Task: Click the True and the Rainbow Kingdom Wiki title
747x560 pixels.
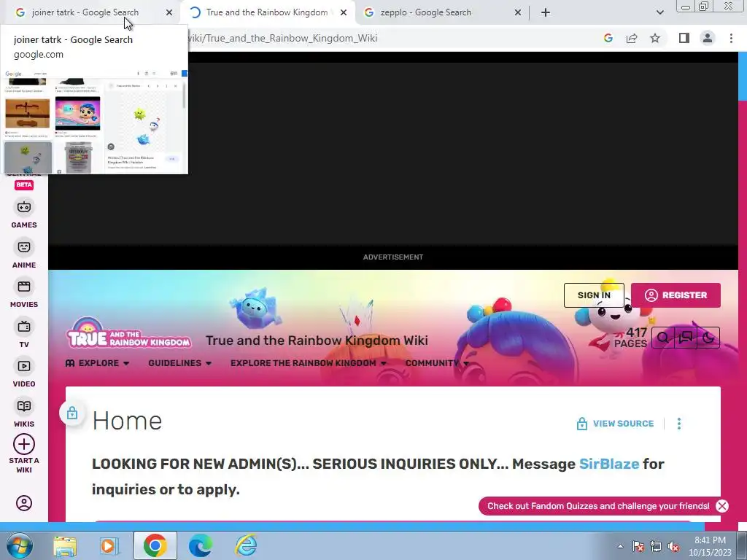Action: [317, 341]
